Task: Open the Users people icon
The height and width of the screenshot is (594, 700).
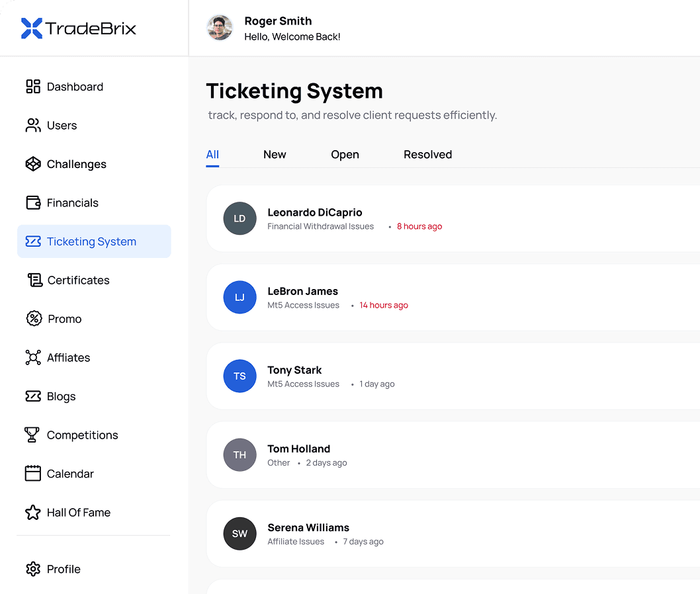Action: pyautogui.click(x=33, y=126)
